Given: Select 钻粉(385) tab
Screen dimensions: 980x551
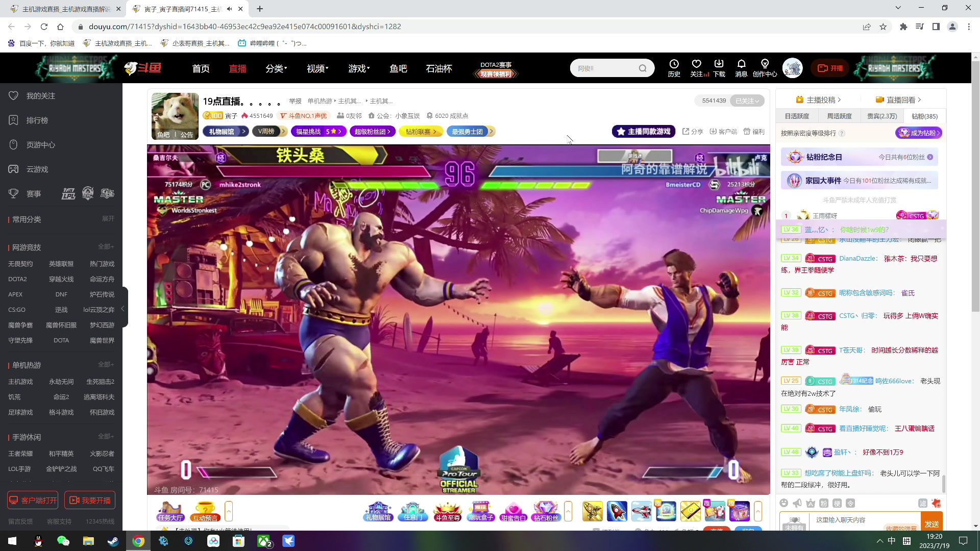Looking at the screenshot, I should (924, 116).
